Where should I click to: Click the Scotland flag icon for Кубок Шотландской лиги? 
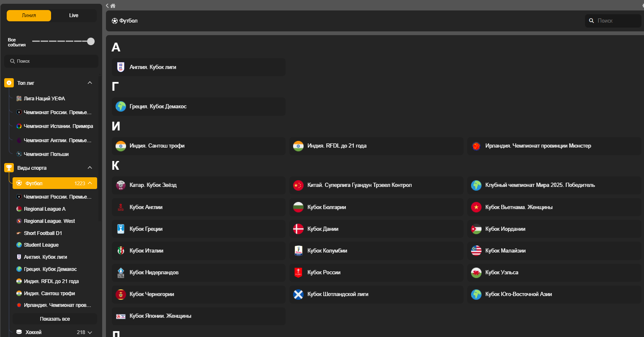[x=298, y=294]
